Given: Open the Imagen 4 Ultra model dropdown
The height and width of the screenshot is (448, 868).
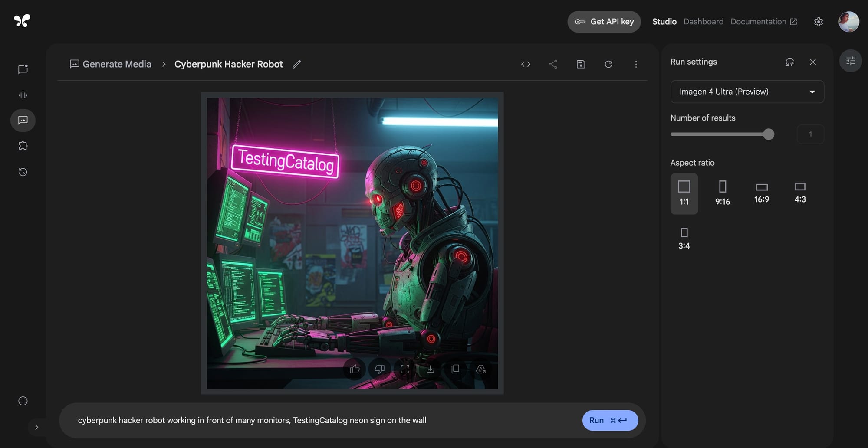Looking at the screenshot, I should [x=747, y=92].
